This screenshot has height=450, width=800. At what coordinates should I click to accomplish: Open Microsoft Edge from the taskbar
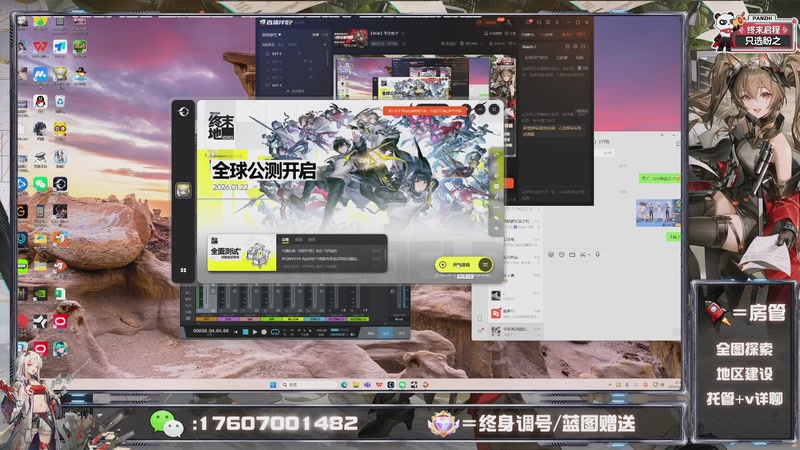pos(344,385)
